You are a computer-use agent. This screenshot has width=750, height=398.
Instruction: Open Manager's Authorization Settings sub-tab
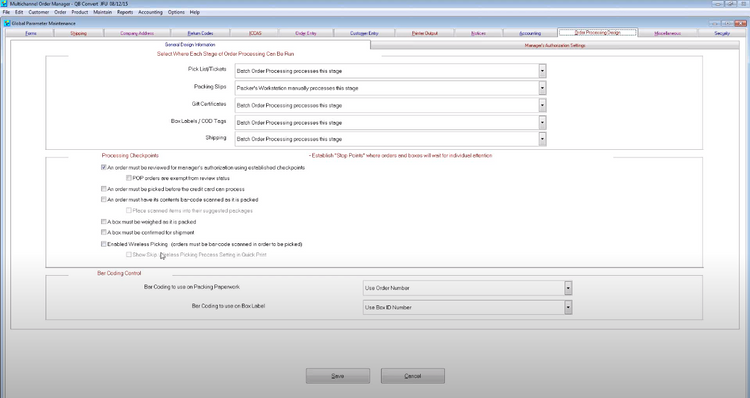point(555,45)
